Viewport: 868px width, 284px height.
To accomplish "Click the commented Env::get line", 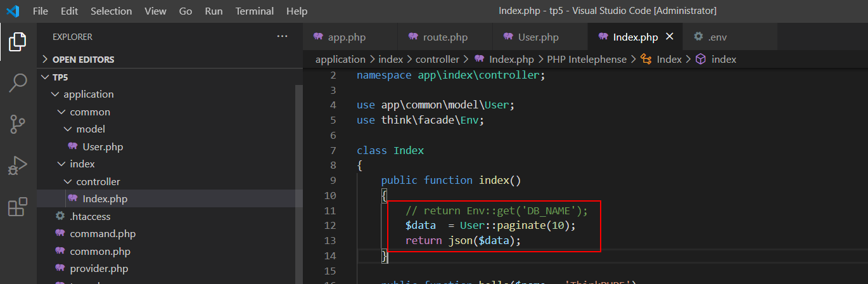I will coord(497,210).
